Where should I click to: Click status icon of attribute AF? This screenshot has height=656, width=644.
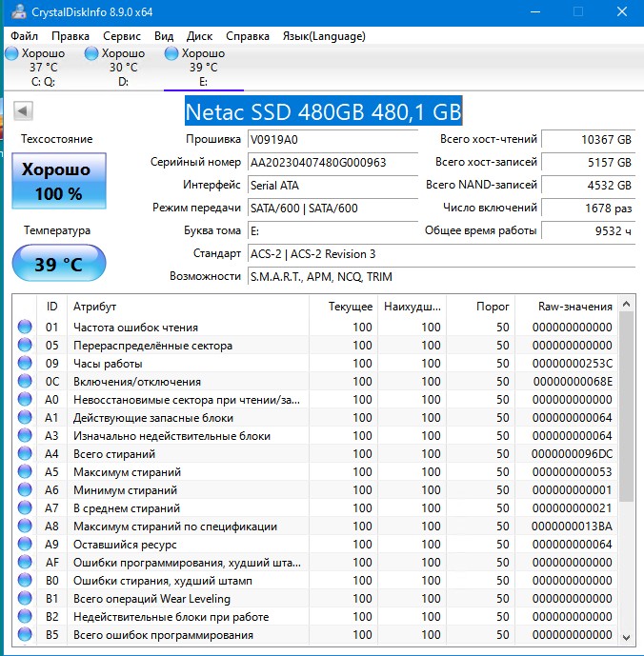coord(25,562)
